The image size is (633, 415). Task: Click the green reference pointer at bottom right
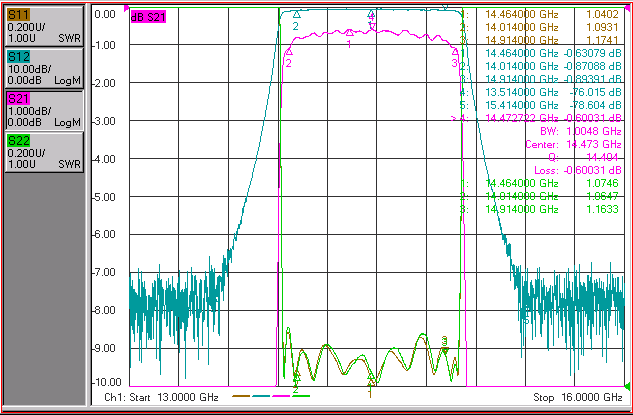pyautogui.click(x=627, y=386)
